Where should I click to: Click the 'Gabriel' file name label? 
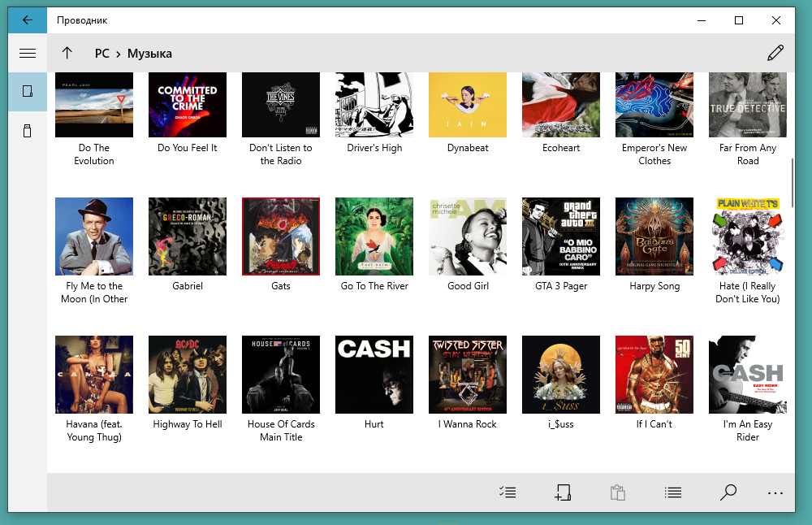pos(188,286)
